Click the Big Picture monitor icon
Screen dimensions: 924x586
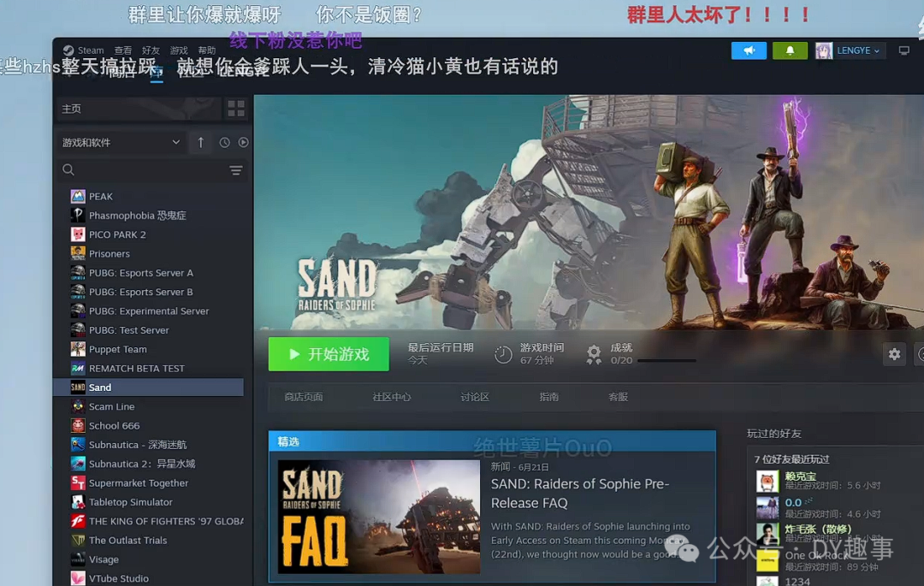pos(904,50)
